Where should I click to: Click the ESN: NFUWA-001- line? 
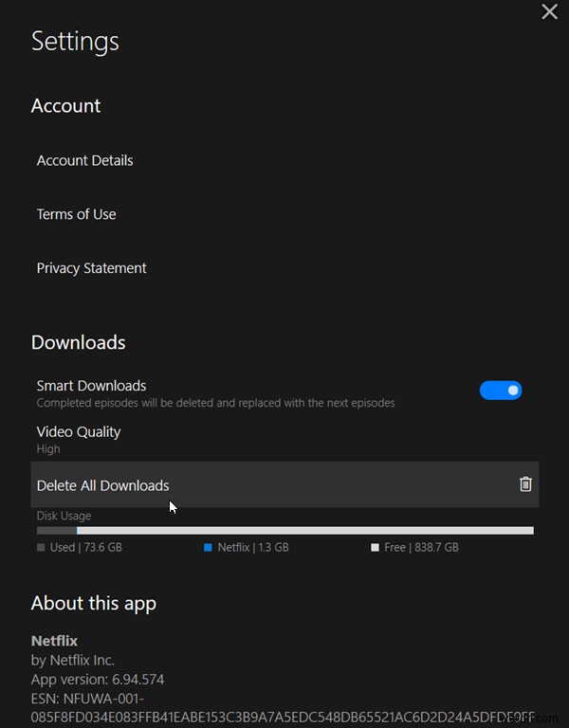(87, 699)
